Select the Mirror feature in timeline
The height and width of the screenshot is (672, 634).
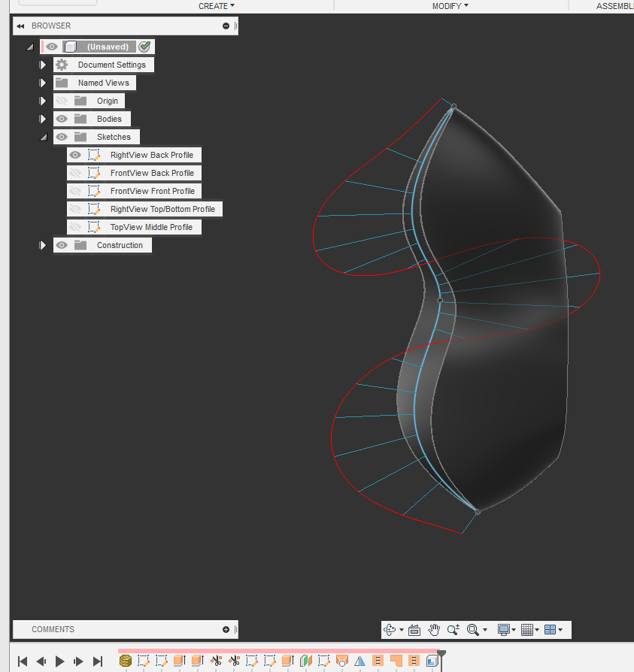359,661
